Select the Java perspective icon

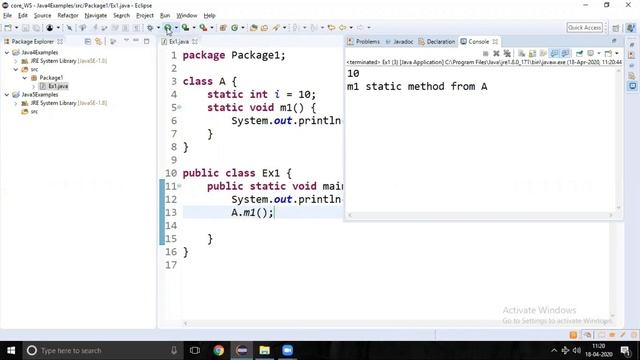click(x=631, y=28)
